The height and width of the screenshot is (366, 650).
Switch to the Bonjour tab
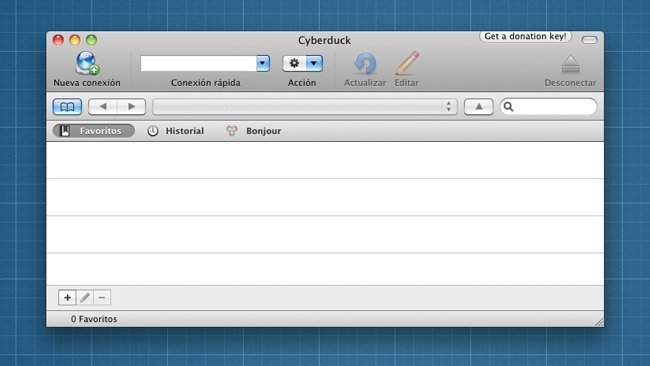254,131
